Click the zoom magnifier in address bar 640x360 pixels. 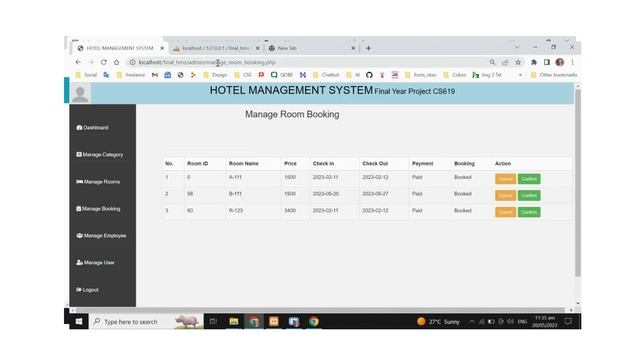pos(492,62)
